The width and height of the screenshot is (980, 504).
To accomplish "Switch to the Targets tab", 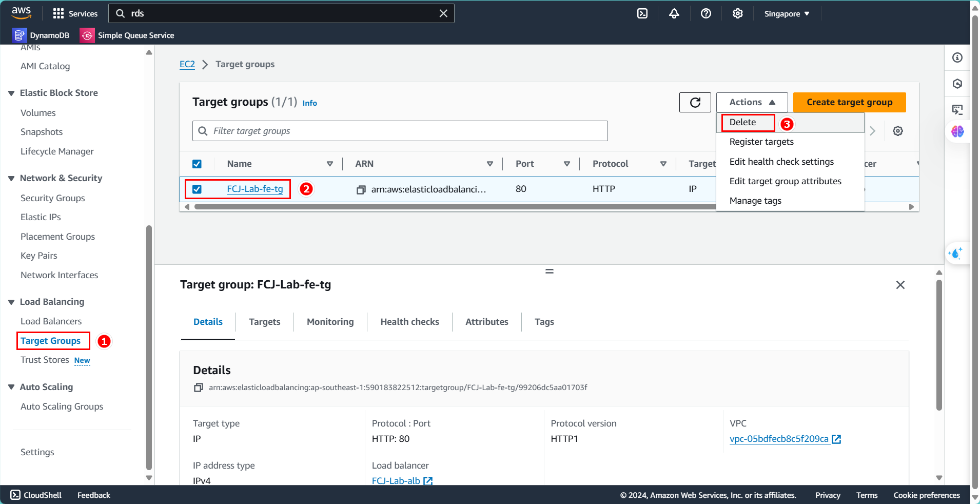I will [x=265, y=322].
